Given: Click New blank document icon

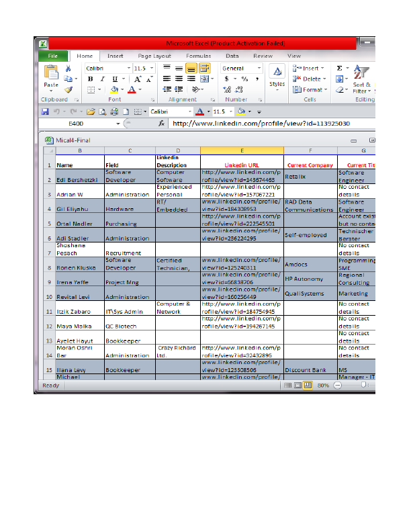Looking at the screenshot, I should point(126,112).
